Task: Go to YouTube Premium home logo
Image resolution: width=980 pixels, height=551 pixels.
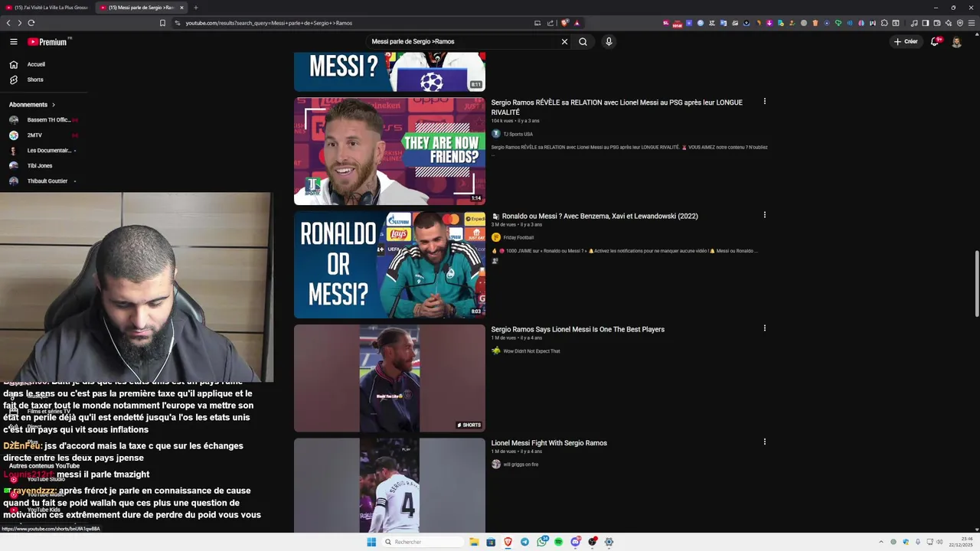Action: pyautogui.click(x=48, y=41)
